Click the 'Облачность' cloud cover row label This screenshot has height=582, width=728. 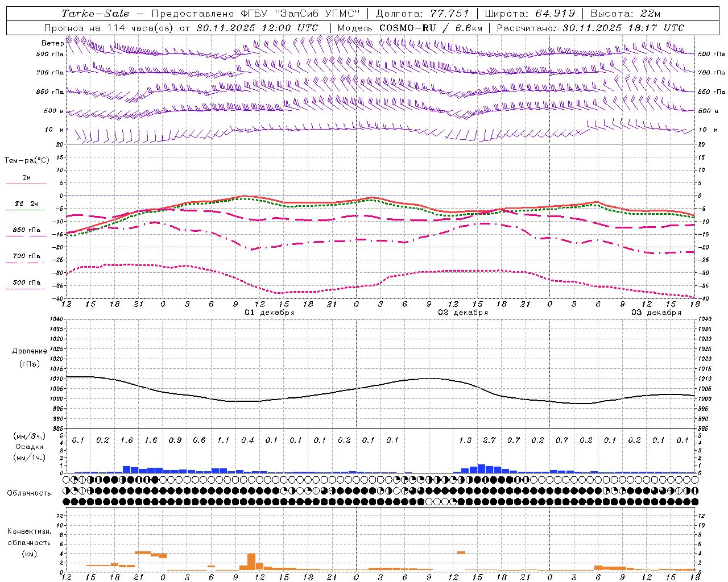pos(29,493)
